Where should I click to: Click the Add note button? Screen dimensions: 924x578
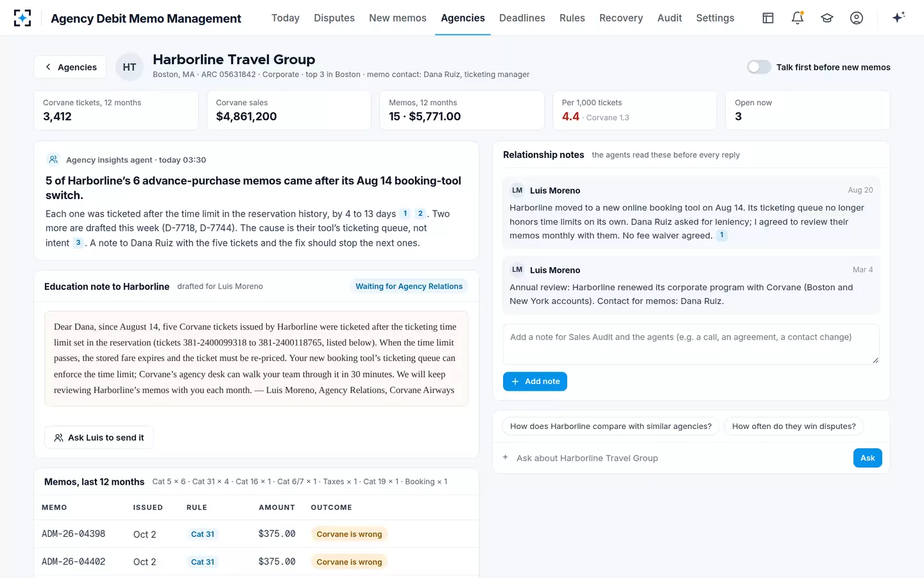click(535, 381)
